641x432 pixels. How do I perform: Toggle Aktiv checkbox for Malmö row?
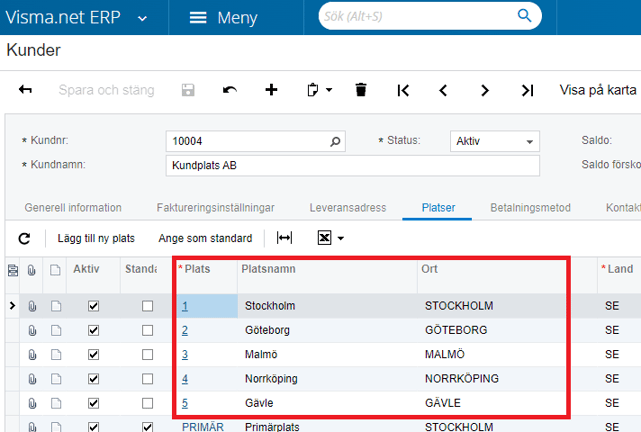[94, 354]
